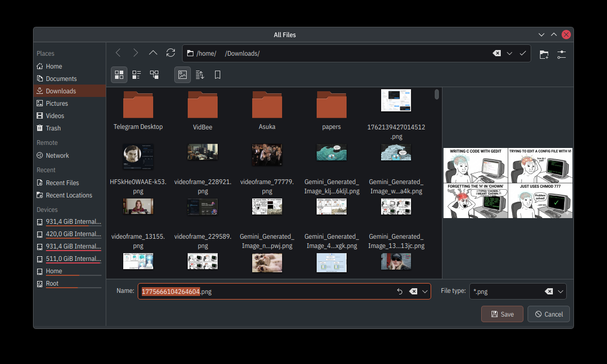Open Trash in the sidebar

[70, 128]
